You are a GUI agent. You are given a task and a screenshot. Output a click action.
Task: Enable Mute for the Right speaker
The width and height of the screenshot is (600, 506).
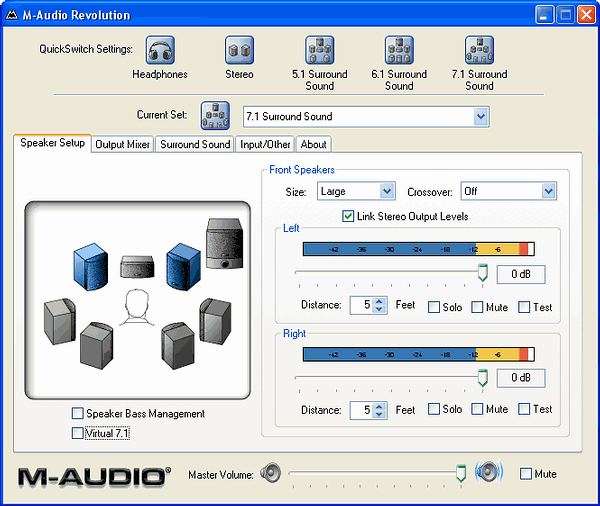click(477, 409)
